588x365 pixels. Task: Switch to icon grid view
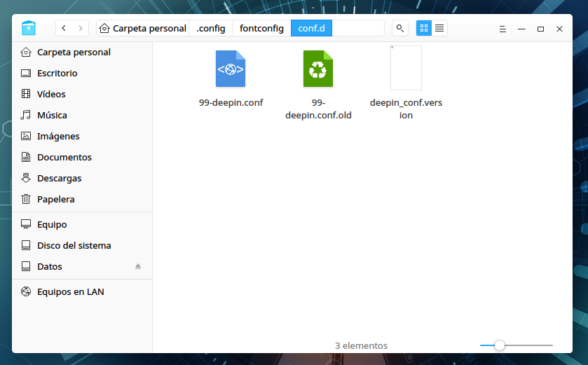(423, 28)
